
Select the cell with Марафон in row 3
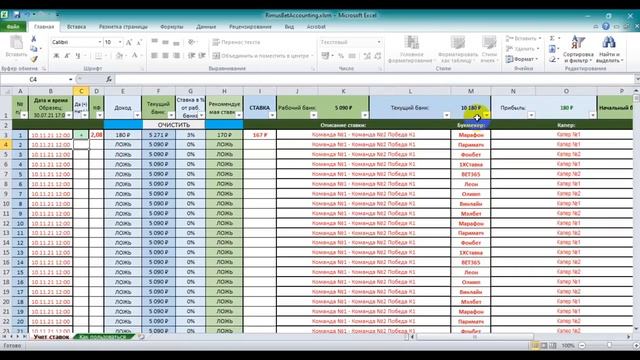pyautogui.click(x=471, y=135)
